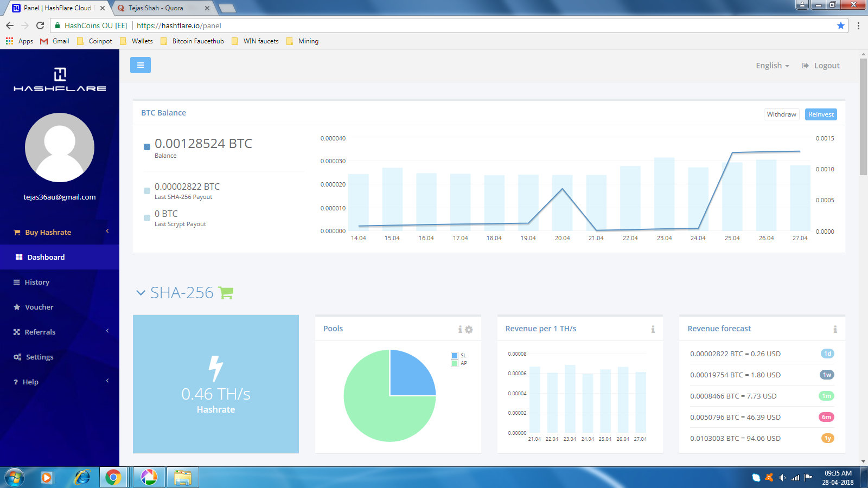This screenshot has width=868, height=488.
Task: Expand Referrals submenu chevron
Action: click(107, 331)
